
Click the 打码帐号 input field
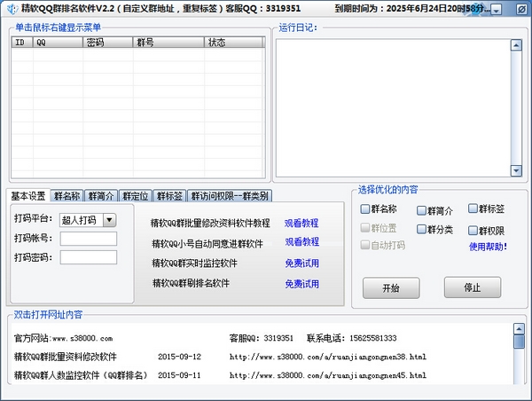point(89,239)
